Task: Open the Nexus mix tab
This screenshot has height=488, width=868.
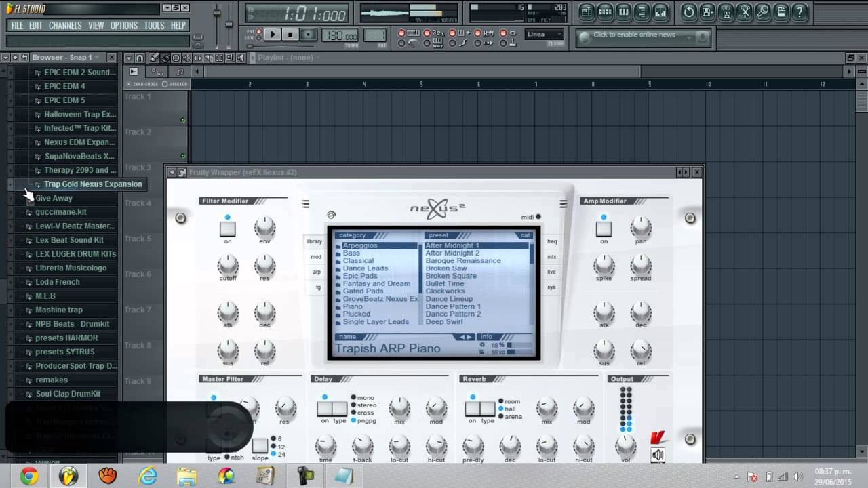Action: click(552, 257)
